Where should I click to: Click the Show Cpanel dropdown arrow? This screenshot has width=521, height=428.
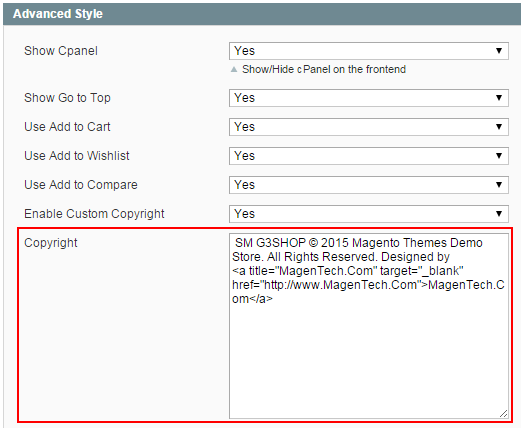click(499, 51)
